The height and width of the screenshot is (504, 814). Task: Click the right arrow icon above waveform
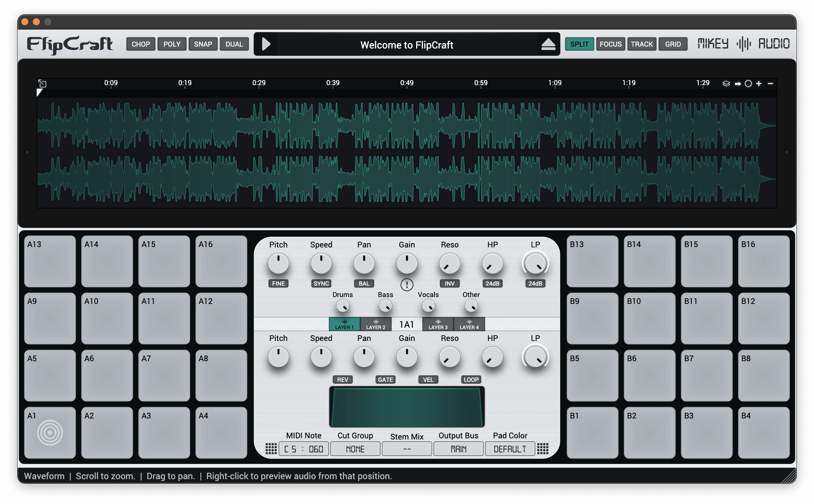pyautogui.click(x=738, y=84)
